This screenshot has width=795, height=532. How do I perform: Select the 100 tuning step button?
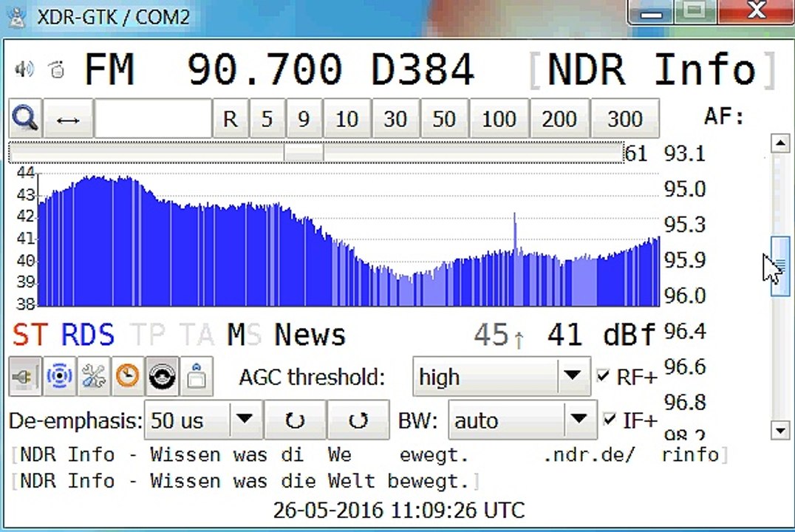point(499,118)
